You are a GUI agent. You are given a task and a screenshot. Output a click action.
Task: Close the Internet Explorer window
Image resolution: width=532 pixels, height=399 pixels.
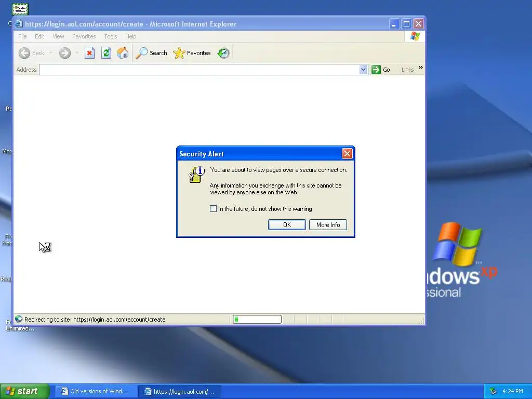418,24
